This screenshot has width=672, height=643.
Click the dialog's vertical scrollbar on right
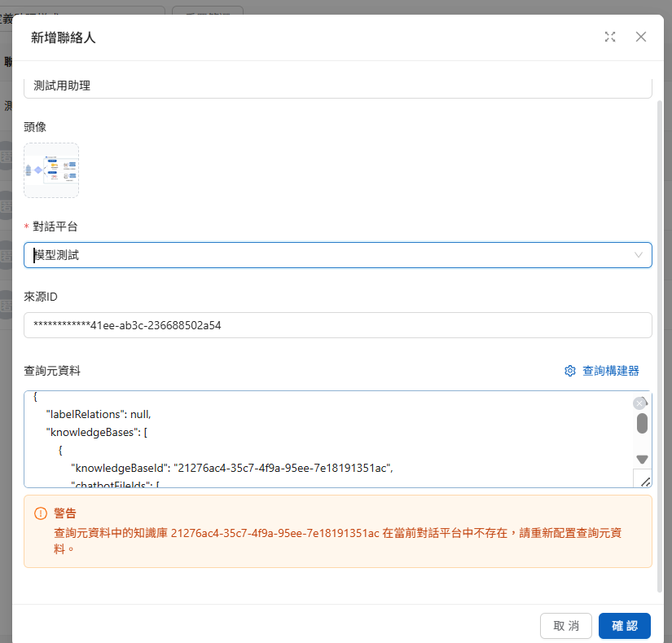click(x=660, y=326)
